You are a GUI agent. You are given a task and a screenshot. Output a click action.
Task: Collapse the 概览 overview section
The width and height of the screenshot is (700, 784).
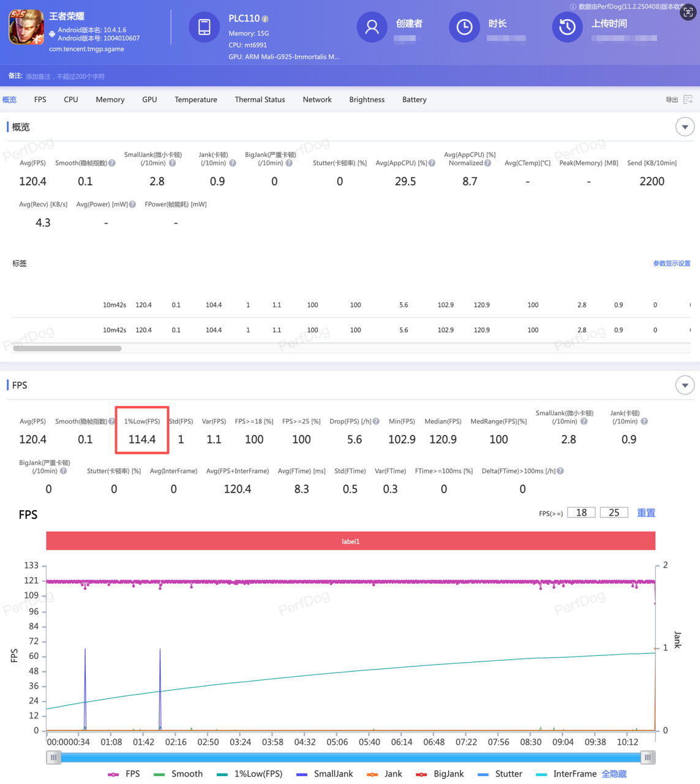coord(685,127)
